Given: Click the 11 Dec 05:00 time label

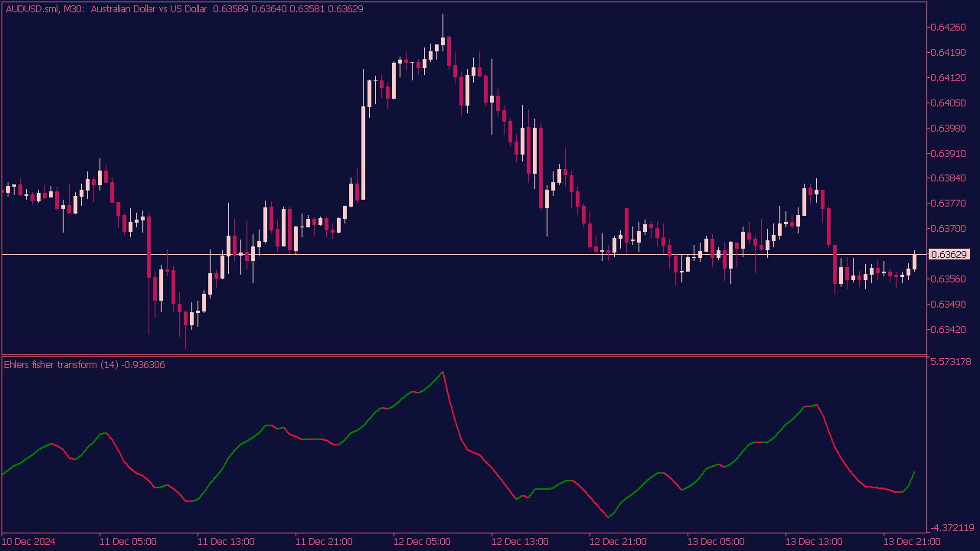Looking at the screenshot, I should [x=128, y=542].
